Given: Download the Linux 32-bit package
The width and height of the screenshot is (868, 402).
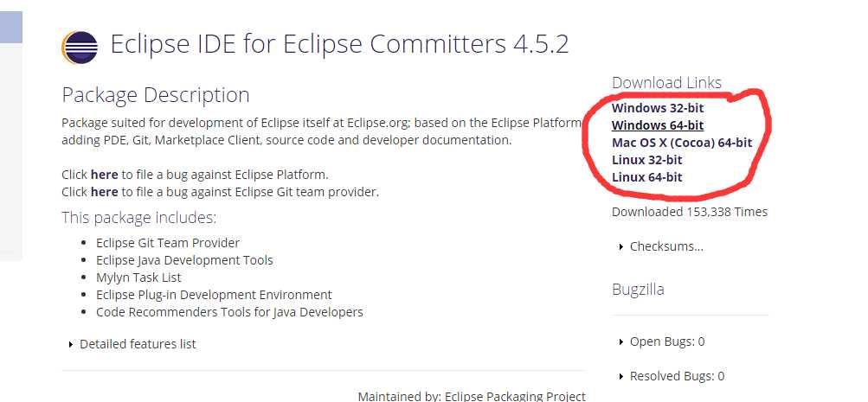Looking at the screenshot, I should coord(647,160).
